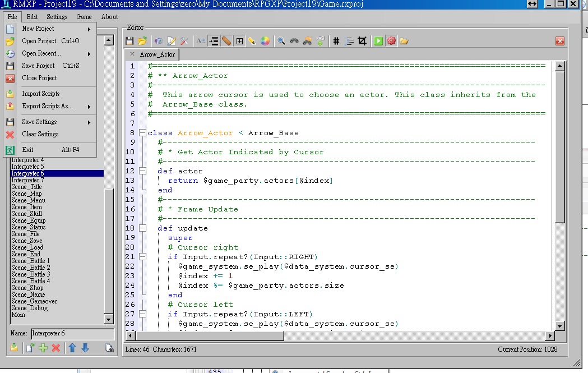
Task: Click the red gear icon in toolbar
Action: tap(391, 41)
